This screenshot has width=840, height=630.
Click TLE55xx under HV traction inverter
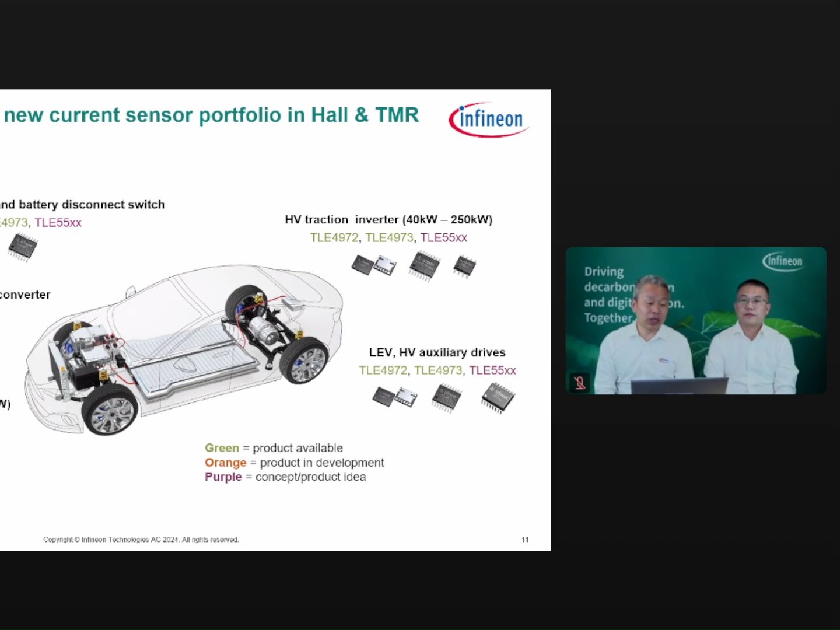[444, 237]
